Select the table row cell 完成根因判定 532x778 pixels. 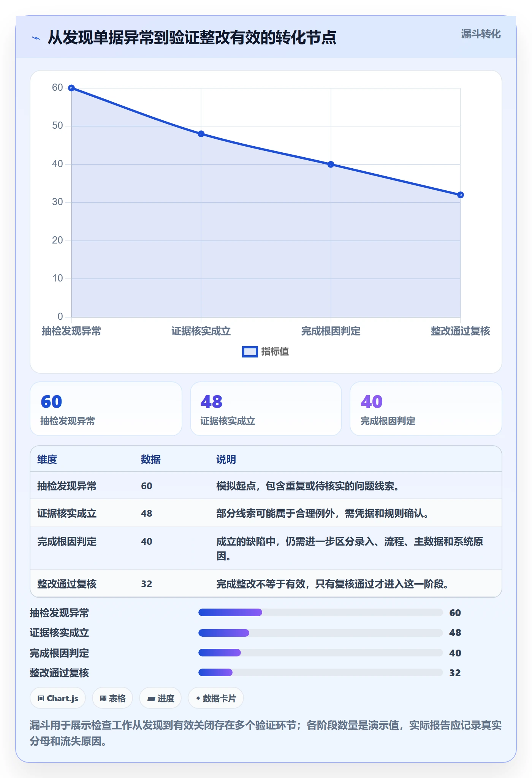tap(67, 542)
